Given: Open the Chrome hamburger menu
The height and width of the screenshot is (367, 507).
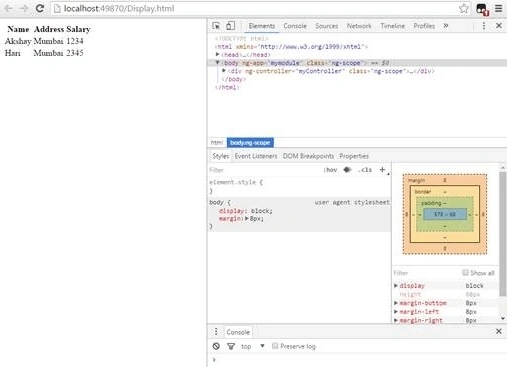Looking at the screenshot, I should pyautogui.click(x=498, y=8).
